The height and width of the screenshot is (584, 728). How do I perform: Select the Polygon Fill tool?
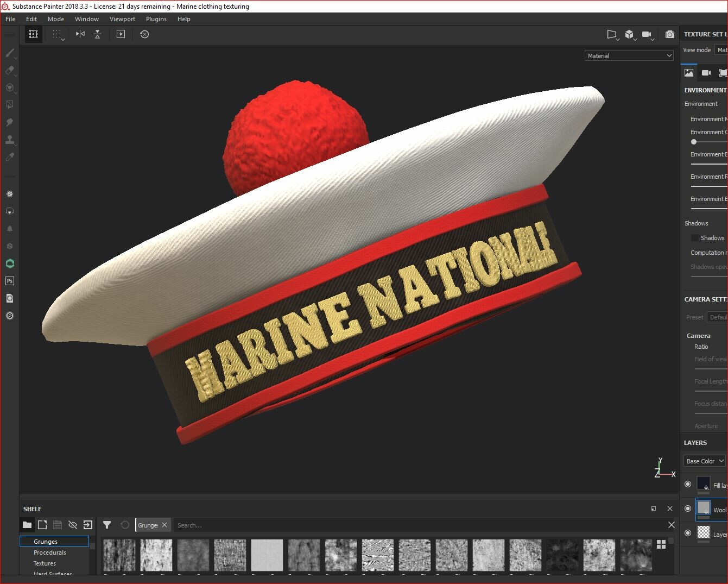(10, 105)
